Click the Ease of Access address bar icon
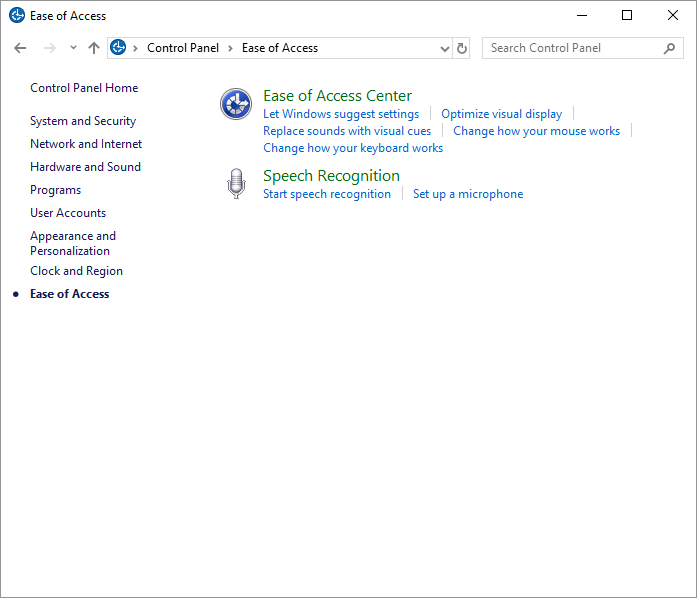 118,47
